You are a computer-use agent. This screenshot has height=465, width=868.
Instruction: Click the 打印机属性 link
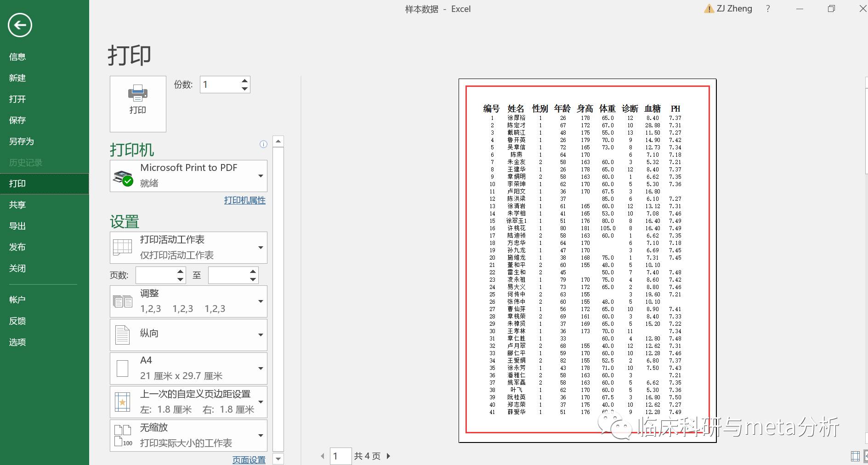[x=245, y=200]
